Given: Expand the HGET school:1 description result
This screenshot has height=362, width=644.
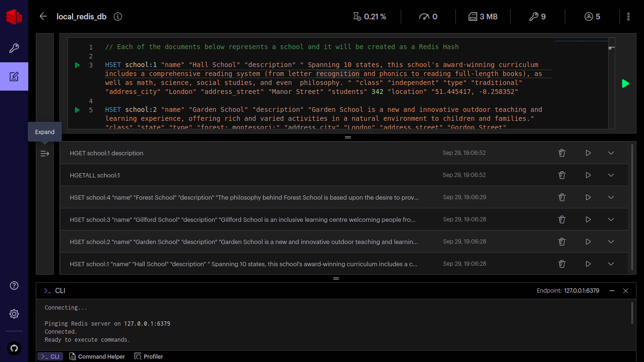Looking at the screenshot, I should pyautogui.click(x=611, y=152).
